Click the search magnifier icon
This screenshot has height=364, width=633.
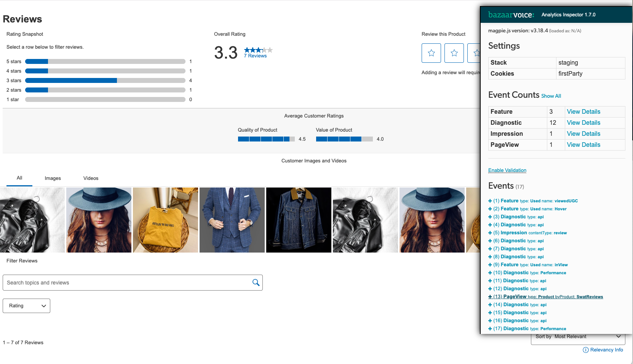tap(256, 283)
